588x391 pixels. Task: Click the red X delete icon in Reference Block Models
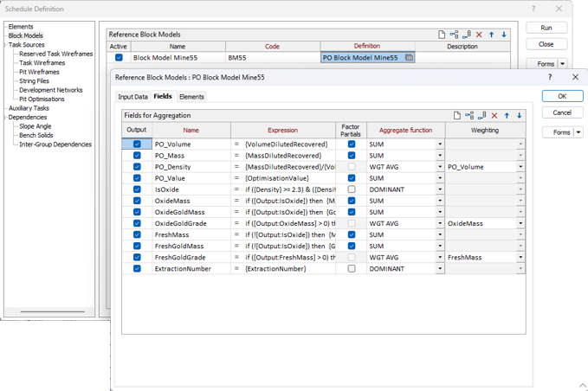[479, 35]
